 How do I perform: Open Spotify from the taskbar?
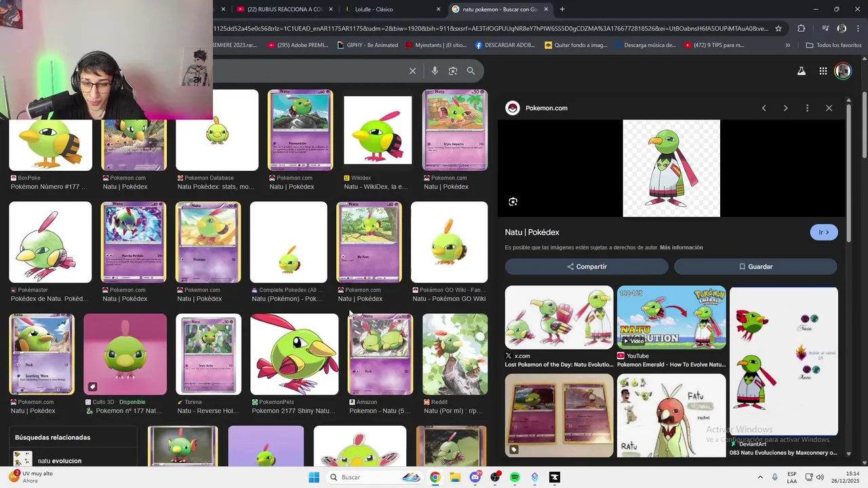pyautogui.click(x=515, y=477)
